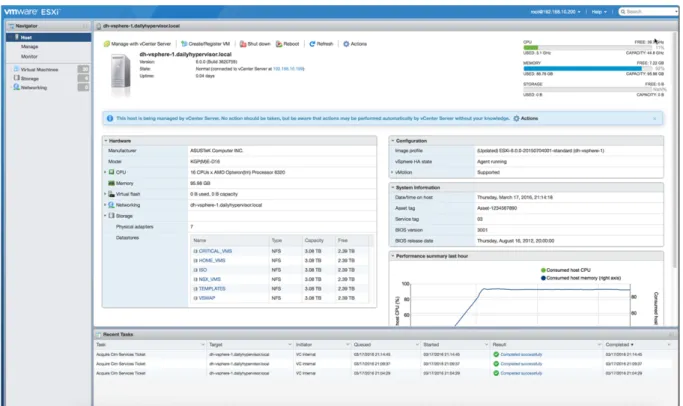Click the VMware ESXi logo
This screenshot has height=406, width=683.
[x=32, y=12]
